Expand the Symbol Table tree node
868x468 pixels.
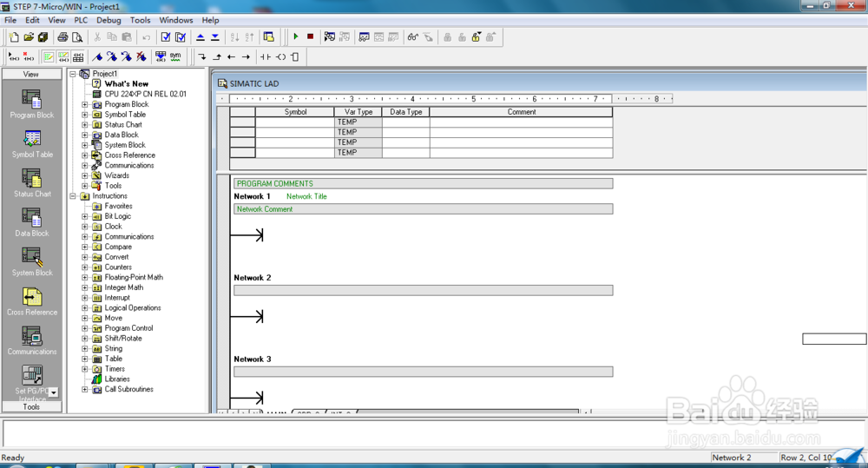(85, 115)
